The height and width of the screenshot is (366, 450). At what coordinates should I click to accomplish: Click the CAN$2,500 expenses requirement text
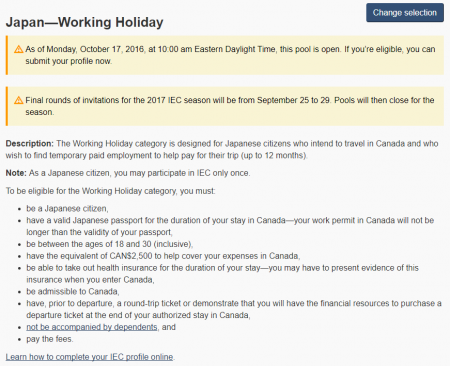click(163, 256)
